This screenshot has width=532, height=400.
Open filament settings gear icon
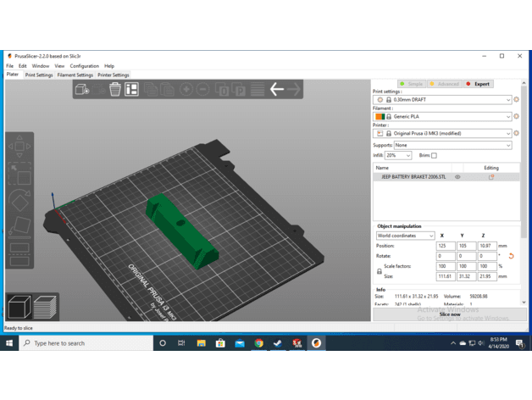(x=516, y=116)
